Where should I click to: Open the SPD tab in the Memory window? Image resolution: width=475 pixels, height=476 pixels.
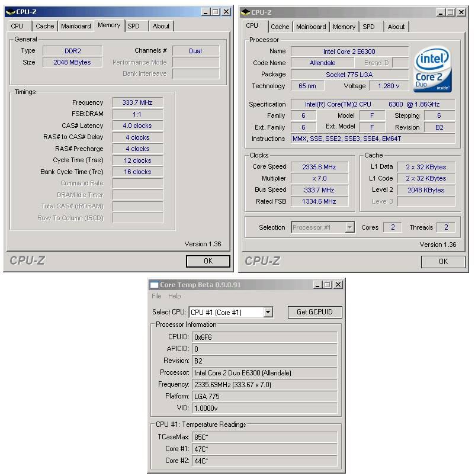click(x=134, y=26)
